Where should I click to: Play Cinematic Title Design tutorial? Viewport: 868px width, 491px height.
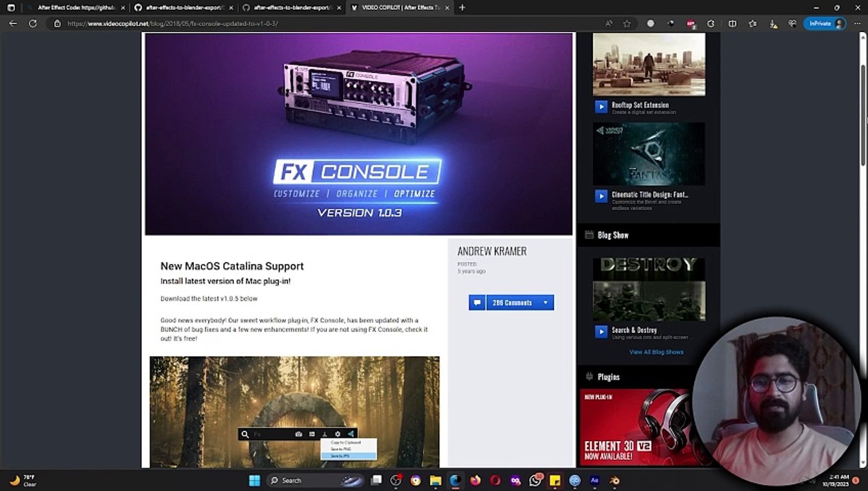pyautogui.click(x=601, y=196)
